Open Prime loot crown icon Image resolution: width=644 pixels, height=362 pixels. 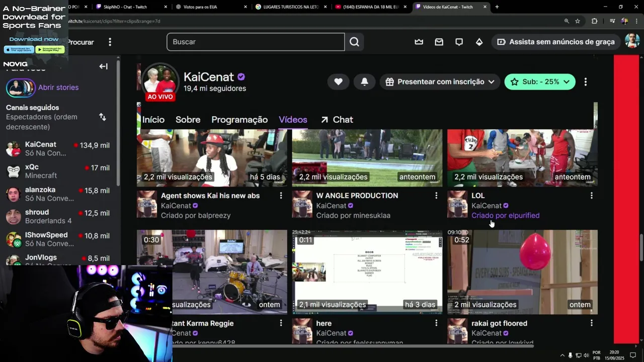pos(419,42)
